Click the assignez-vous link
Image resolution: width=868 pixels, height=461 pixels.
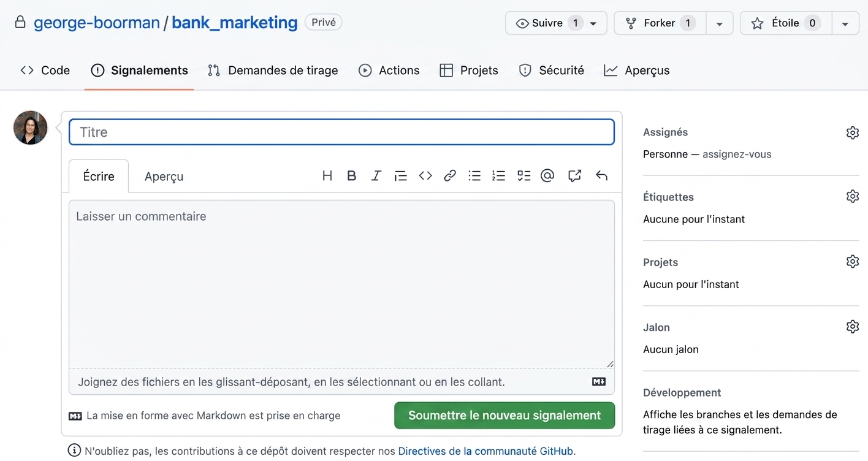point(737,154)
